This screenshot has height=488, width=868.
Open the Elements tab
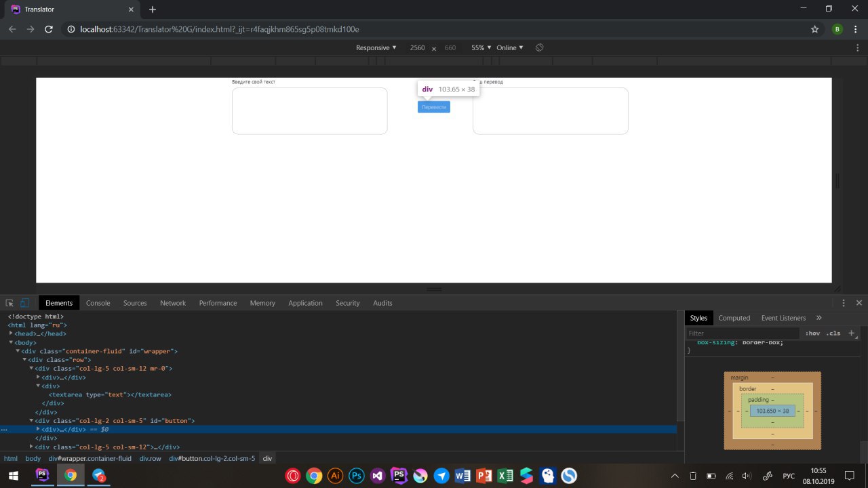pos(59,303)
